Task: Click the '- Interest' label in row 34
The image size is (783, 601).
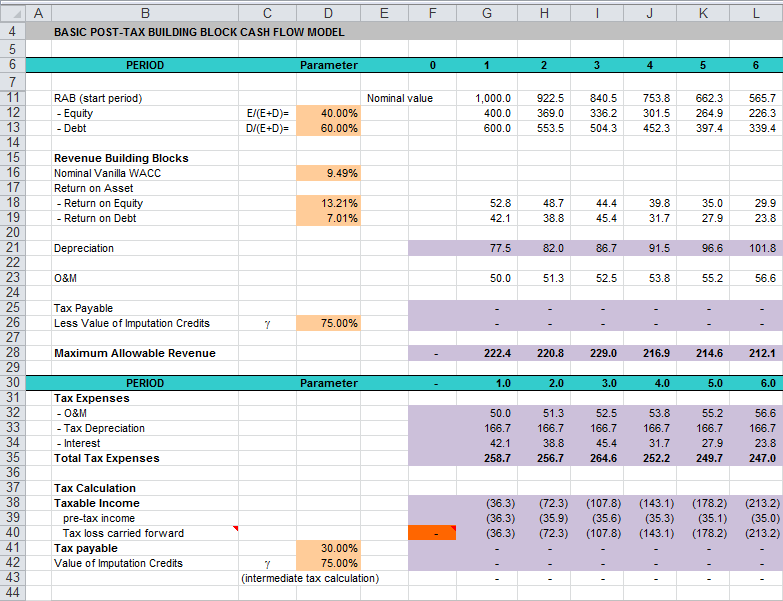Action: click(78, 443)
